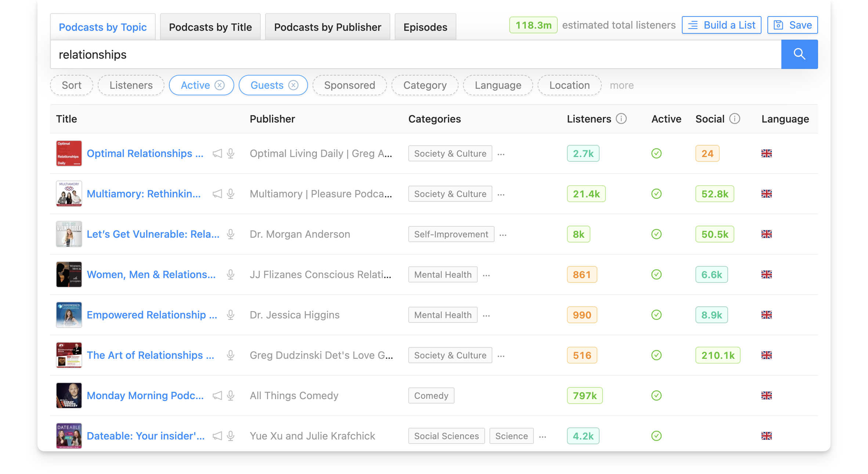Screen dimensions: 868x474
Task: Click the 118.3m estimated total listeners badge
Action: [533, 25]
